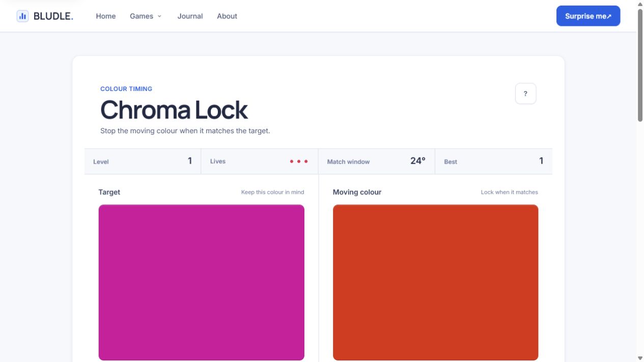The image size is (644, 362).
Task: Go to the Home page
Action: point(106,16)
